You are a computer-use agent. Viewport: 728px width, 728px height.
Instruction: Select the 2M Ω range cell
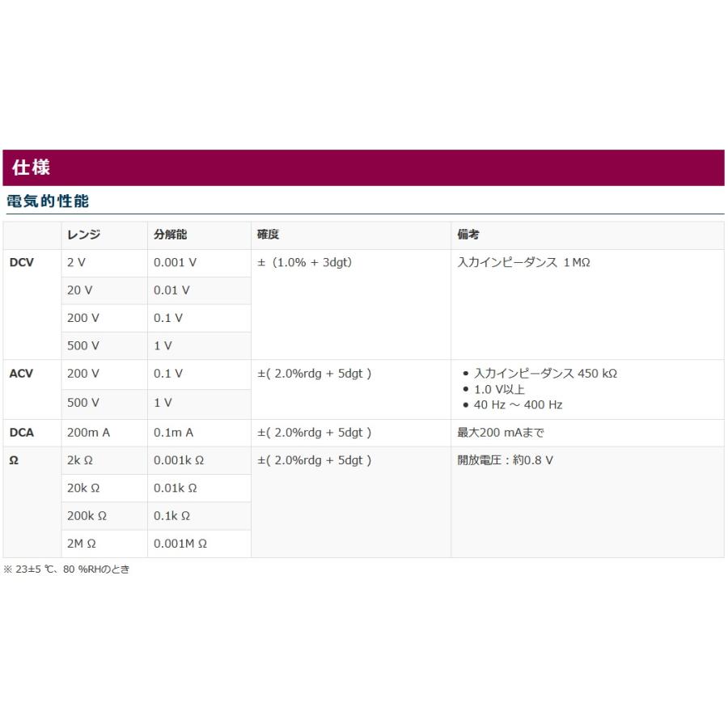coord(82,544)
